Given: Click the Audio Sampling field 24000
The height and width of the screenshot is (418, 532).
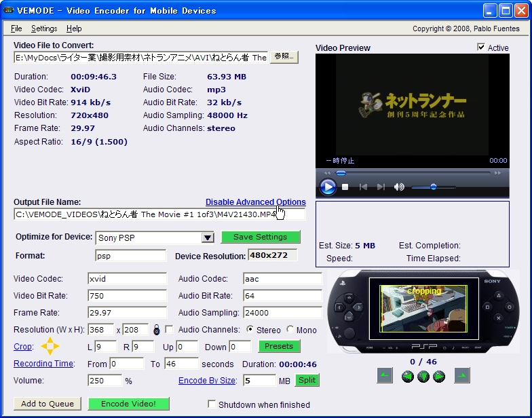Looking at the screenshot, I should (282, 312).
